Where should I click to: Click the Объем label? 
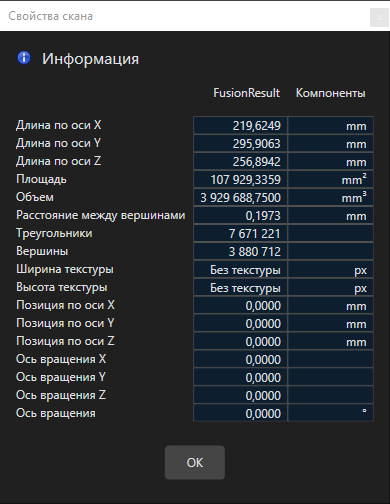click(35, 197)
